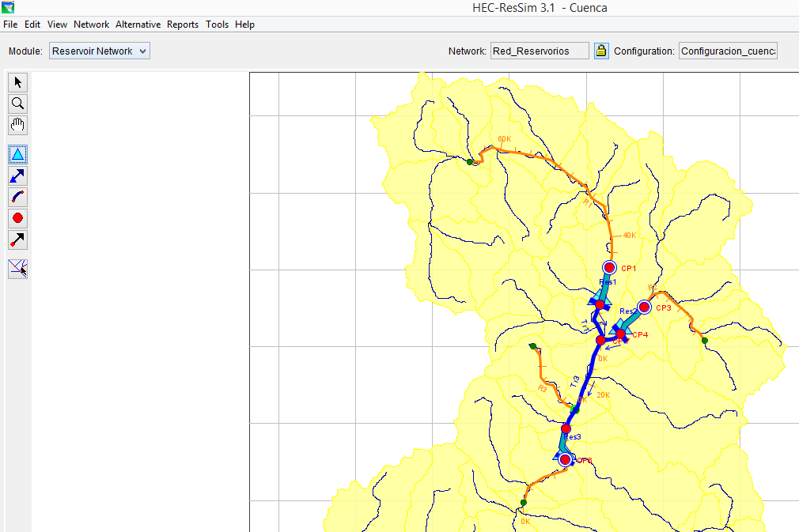The height and width of the screenshot is (532, 799).
Task: Click the R1 reach label
Action: [588, 202]
